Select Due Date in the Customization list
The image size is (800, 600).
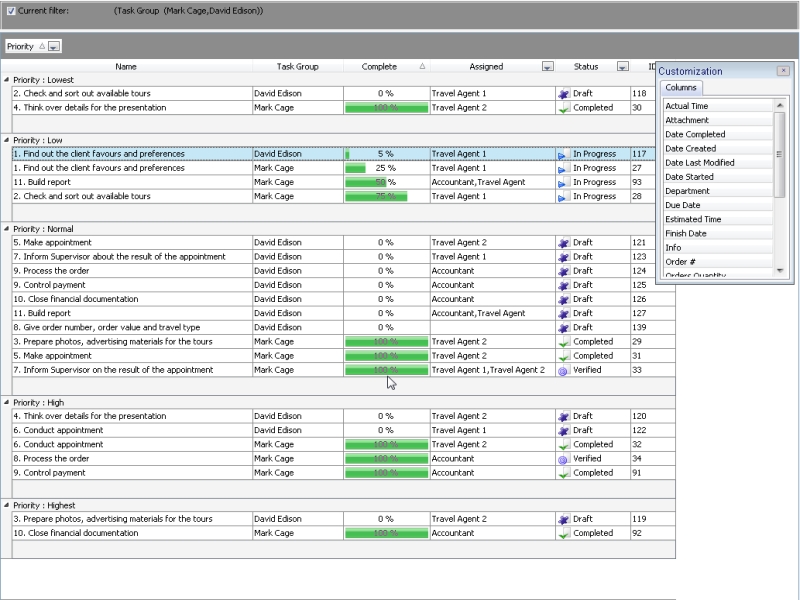(x=718, y=206)
